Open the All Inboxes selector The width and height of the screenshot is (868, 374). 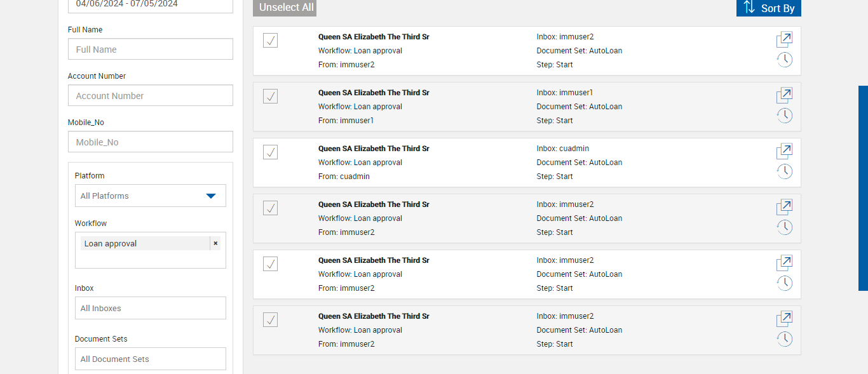click(x=150, y=308)
